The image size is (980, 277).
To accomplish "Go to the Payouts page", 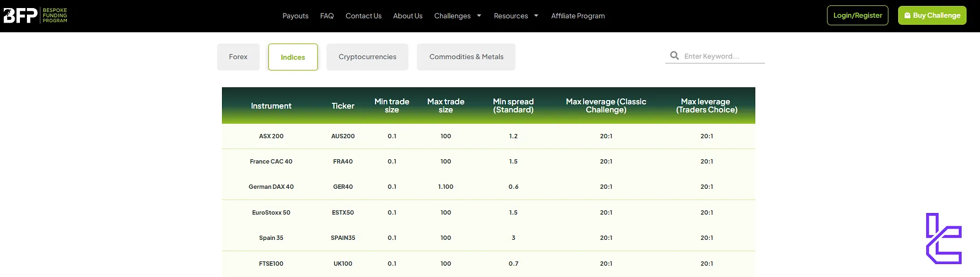I will tap(295, 16).
